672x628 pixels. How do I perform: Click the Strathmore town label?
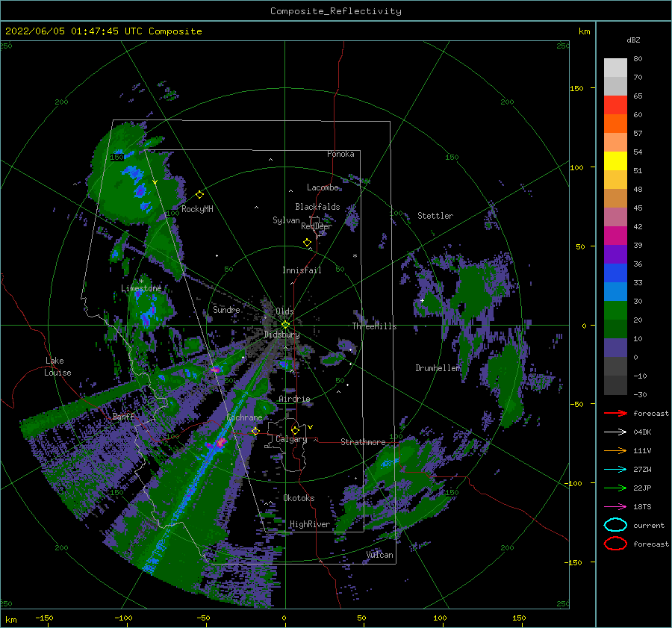pyautogui.click(x=363, y=442)
